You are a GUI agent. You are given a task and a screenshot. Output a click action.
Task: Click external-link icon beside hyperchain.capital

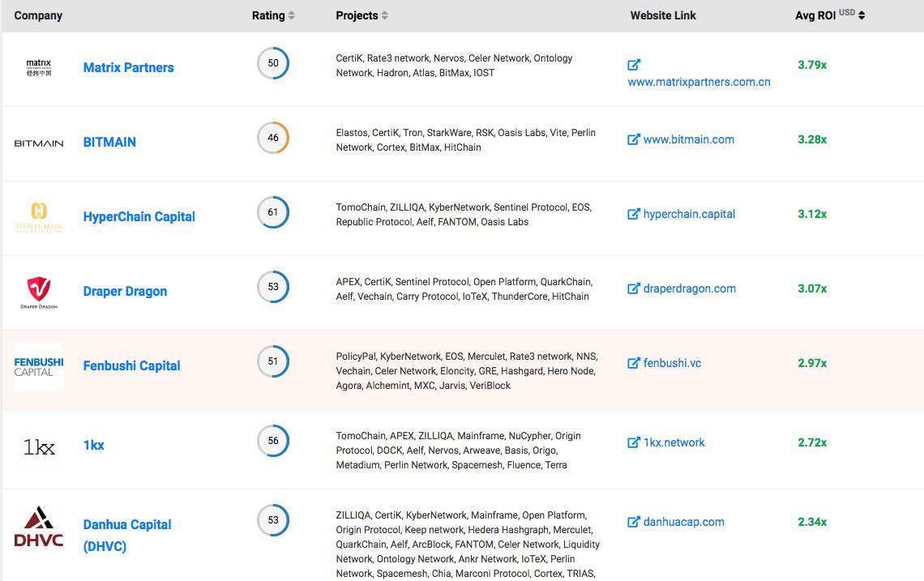point(634,214)
